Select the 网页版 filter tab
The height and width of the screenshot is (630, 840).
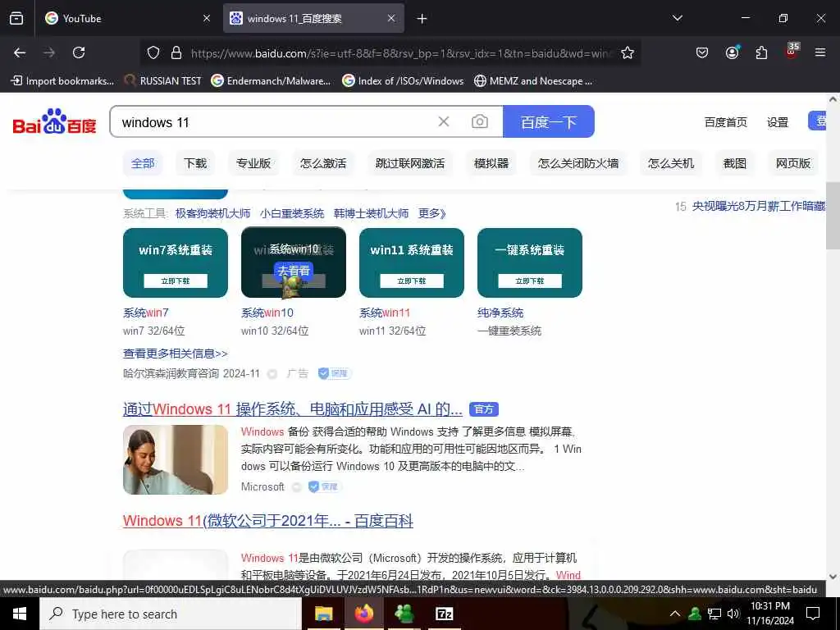793,163
